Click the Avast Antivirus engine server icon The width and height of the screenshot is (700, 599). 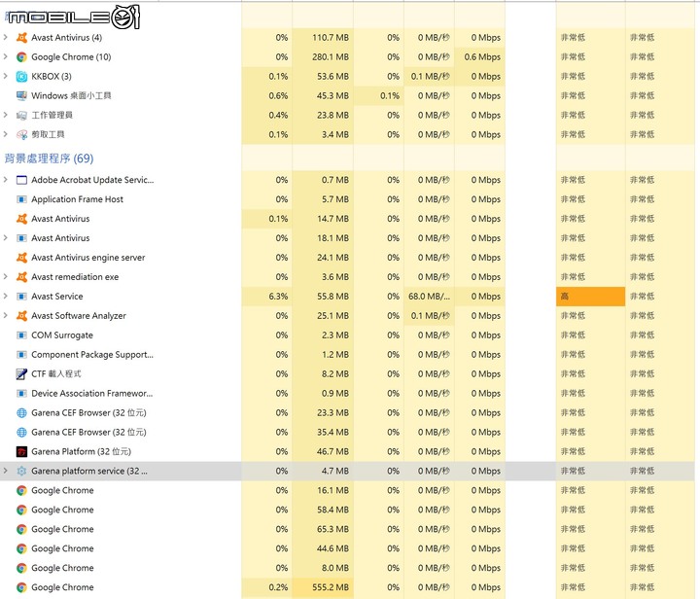pos(21,258)
